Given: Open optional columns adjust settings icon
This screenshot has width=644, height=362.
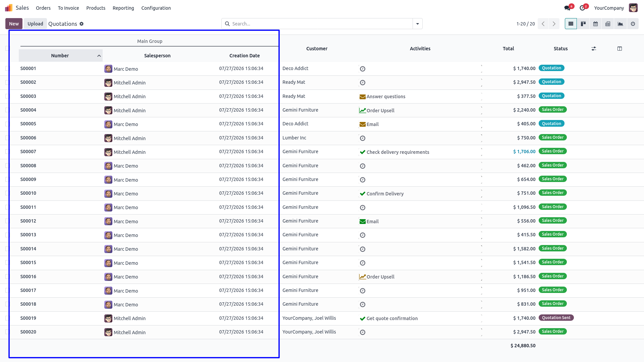Looking at the screenshot, I should pos(594,49).
